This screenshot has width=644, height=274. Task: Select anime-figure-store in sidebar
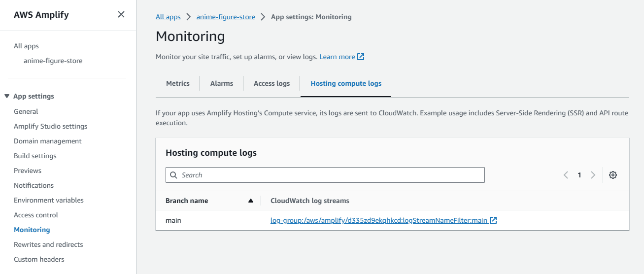(x=53, y=61)
